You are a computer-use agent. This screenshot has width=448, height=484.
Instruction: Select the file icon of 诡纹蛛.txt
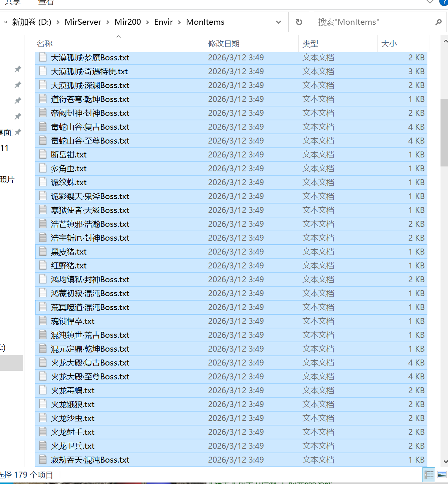pos(43,182)
